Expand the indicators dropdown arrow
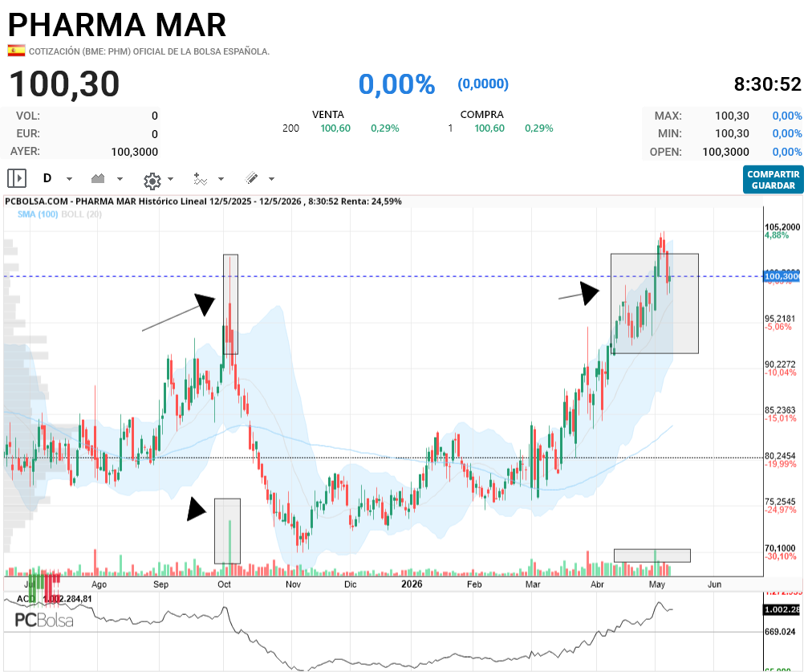812x672 pixels. [221, 179]
